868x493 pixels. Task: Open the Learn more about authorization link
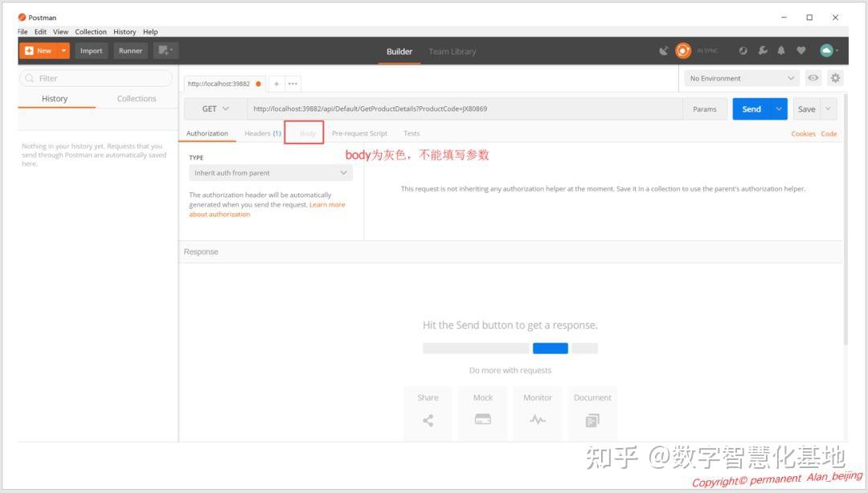tap(326, 204)
